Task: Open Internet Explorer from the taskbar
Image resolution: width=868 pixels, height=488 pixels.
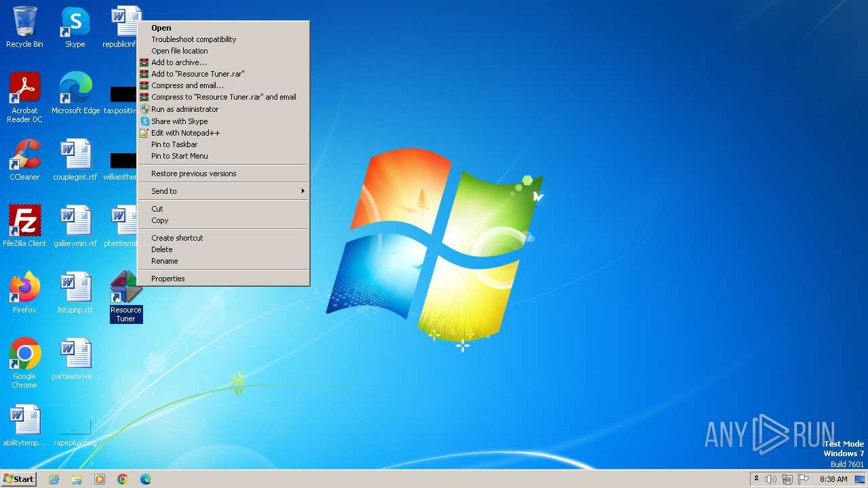Action: 54,479
